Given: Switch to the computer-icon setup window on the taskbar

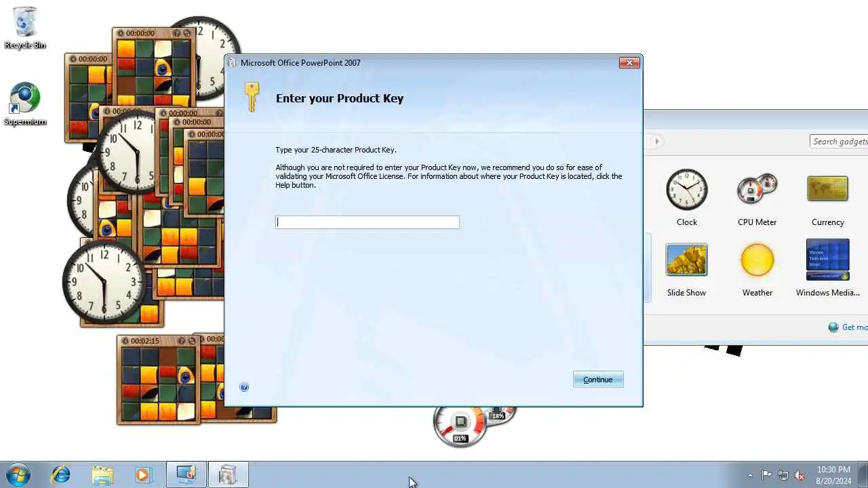Looking at the screenshot, I should pos(186,474).
